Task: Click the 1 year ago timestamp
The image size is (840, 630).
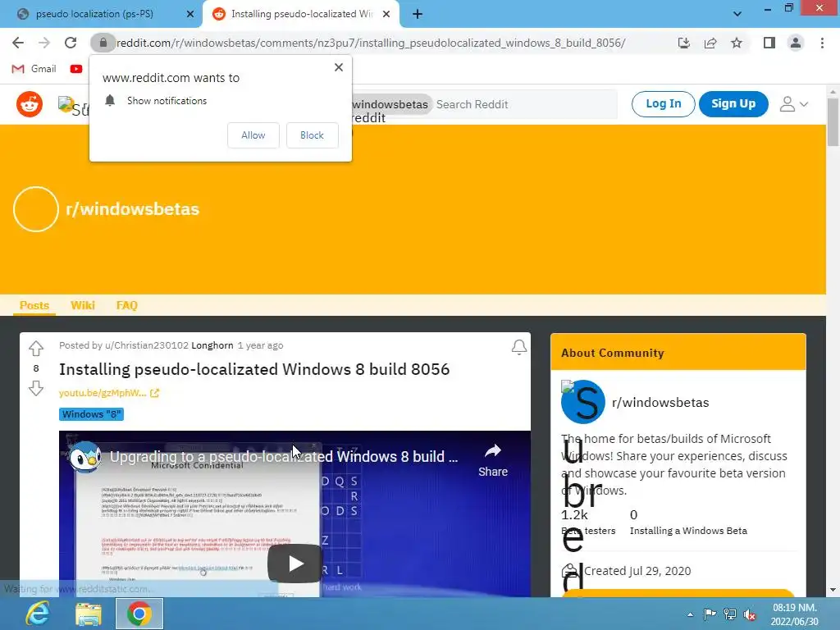Action: tap(260, 345)
